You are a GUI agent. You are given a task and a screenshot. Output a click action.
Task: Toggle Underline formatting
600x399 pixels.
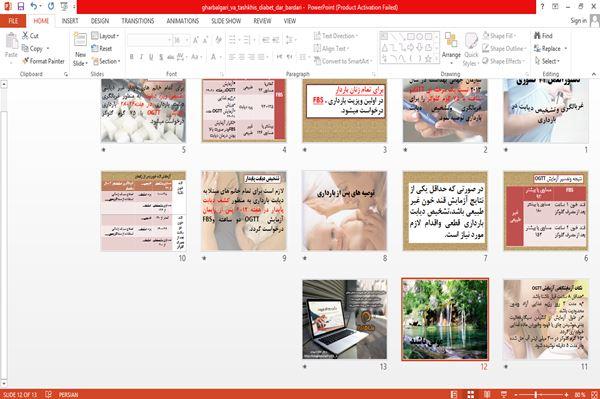pos(151,57)
